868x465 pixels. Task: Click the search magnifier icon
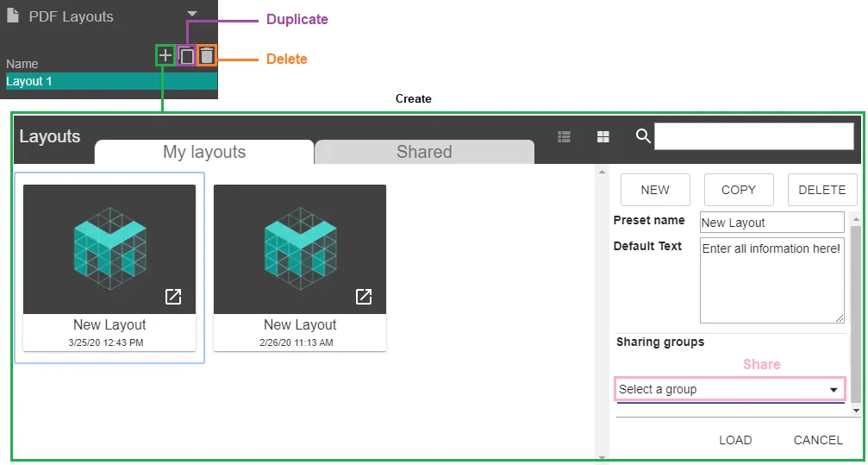(x=643, y=136)
